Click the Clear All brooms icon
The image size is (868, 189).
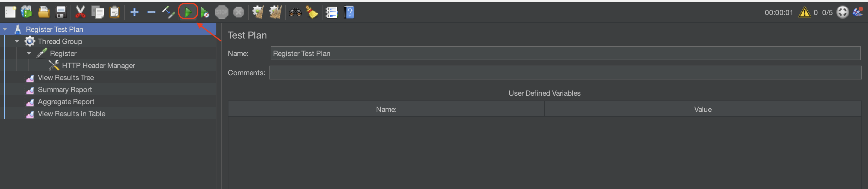point(275,12)
